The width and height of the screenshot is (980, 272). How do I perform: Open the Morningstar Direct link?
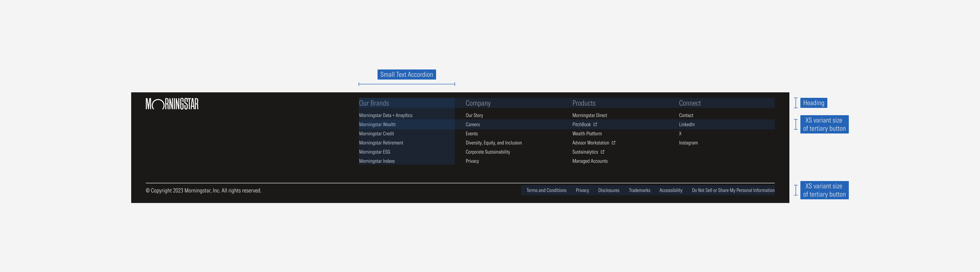[590, 115]
